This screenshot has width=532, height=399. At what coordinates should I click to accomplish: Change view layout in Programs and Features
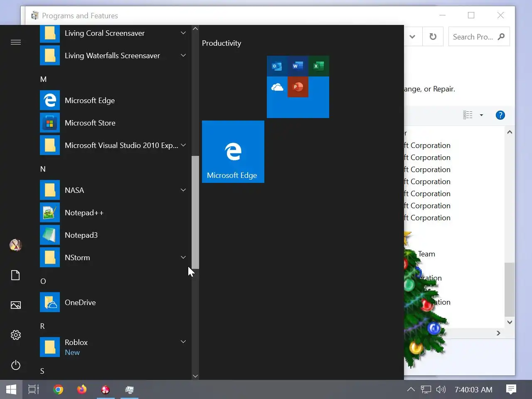tap(468, 115)
